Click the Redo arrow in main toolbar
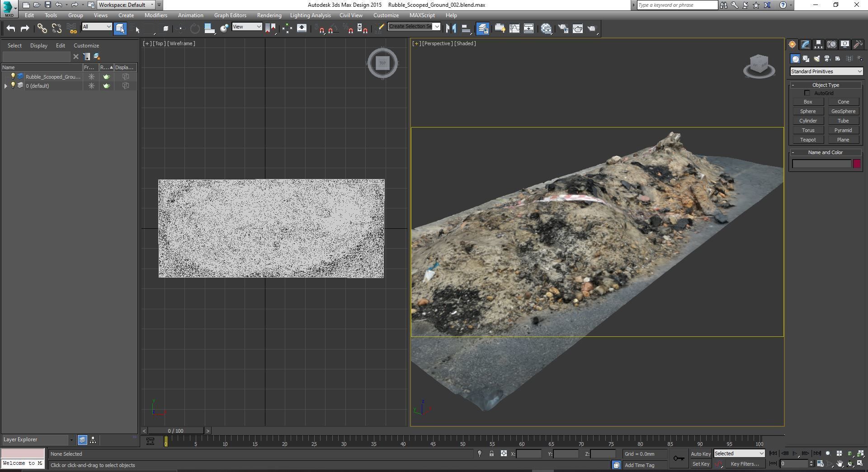 (x=25, y=28)
